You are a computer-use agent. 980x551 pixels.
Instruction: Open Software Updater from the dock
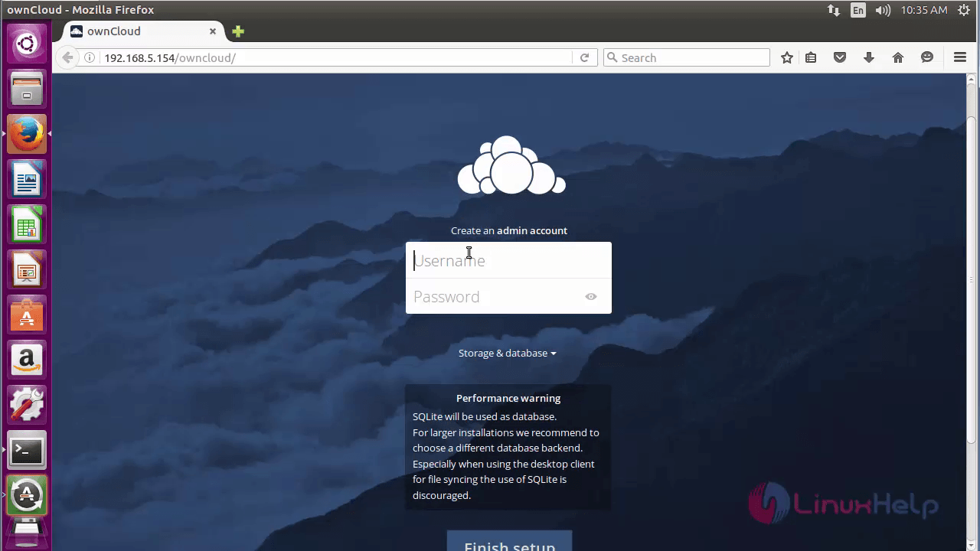point(27,495)
